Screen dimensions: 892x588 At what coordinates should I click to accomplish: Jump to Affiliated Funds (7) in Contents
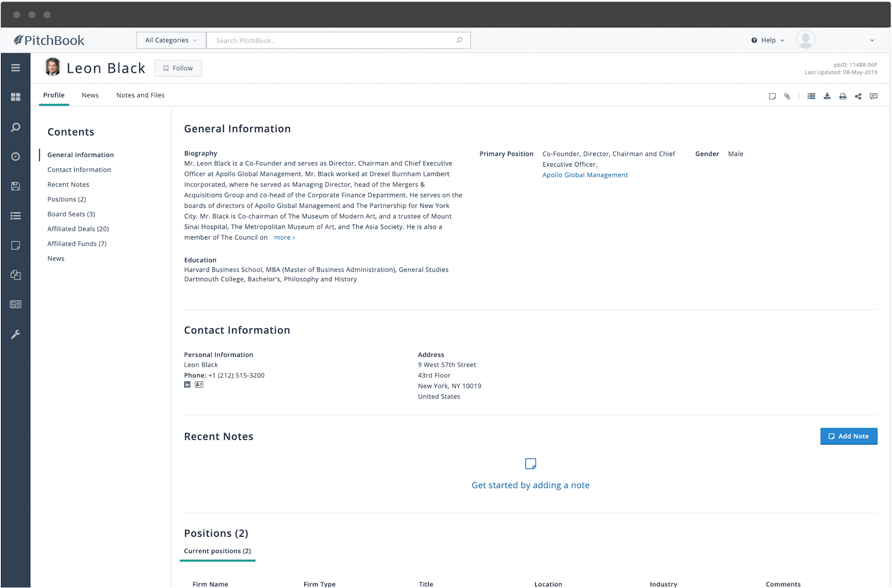coord(77,244)
